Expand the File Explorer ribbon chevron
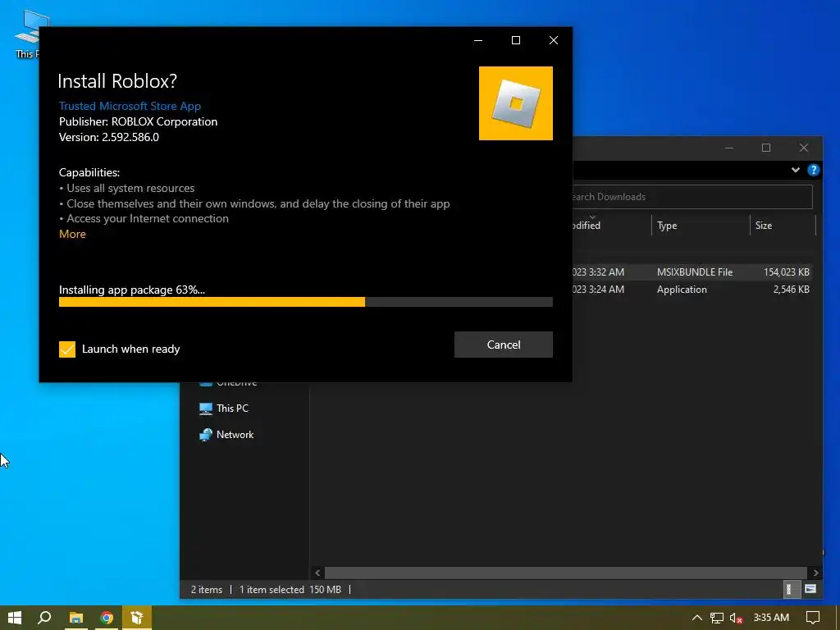The width and height of the screenshot is (840, 630). point(796,171)
